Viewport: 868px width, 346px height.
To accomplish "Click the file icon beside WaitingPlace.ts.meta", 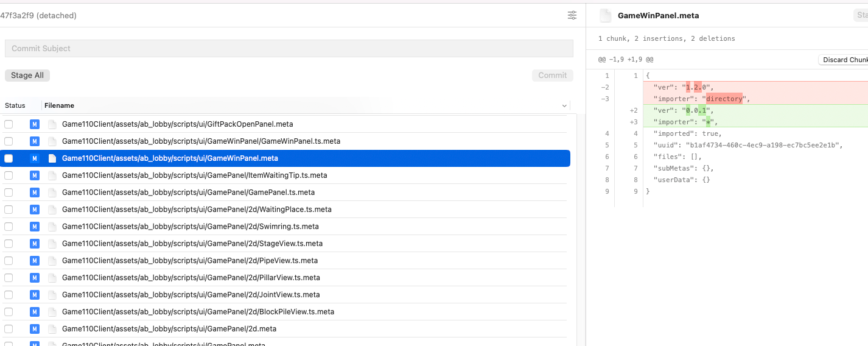I will pos(52,210).
